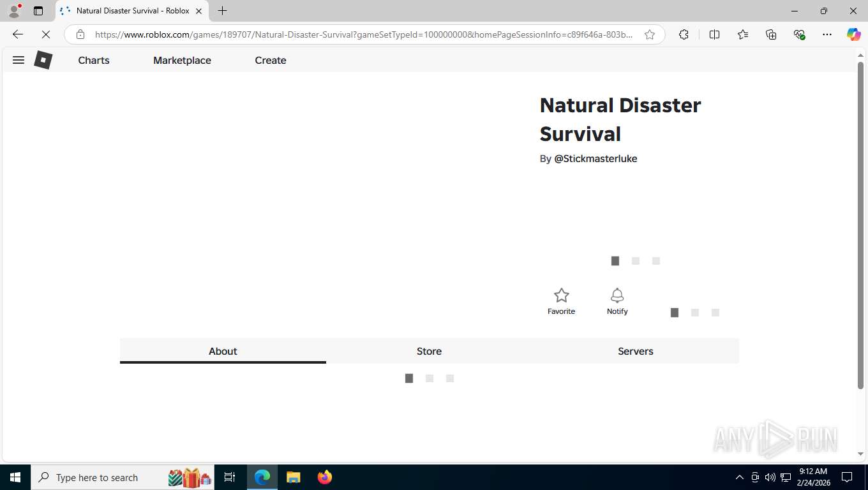Click the Natural Disaster Survival title
The width and height of the screenshot is (868, 490).
[x=620, y=119]
